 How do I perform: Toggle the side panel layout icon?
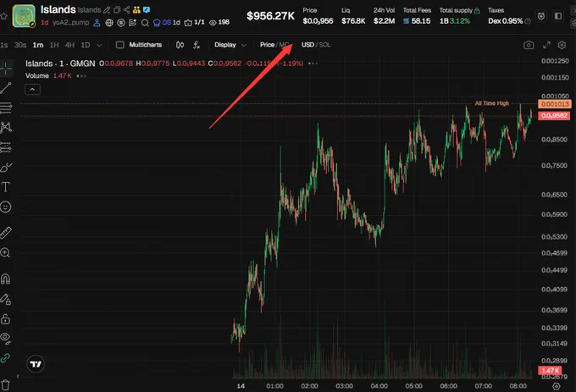558,16
